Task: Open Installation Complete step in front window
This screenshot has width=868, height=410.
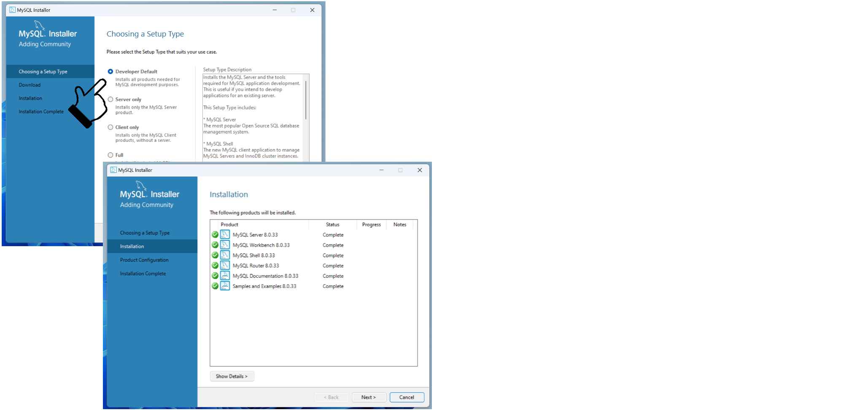Action: pyautogui.click(x=143, y=274)
